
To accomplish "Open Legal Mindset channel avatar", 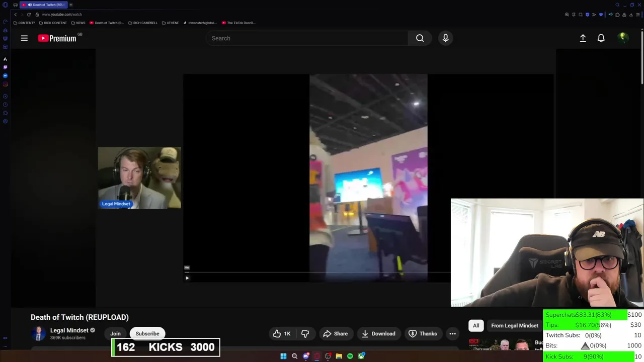I will pyautogui.click(x=38, y=333).
